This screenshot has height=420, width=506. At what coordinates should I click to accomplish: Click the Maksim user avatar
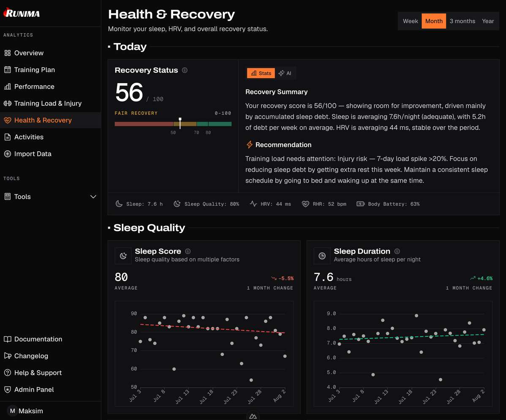point(12,411)
